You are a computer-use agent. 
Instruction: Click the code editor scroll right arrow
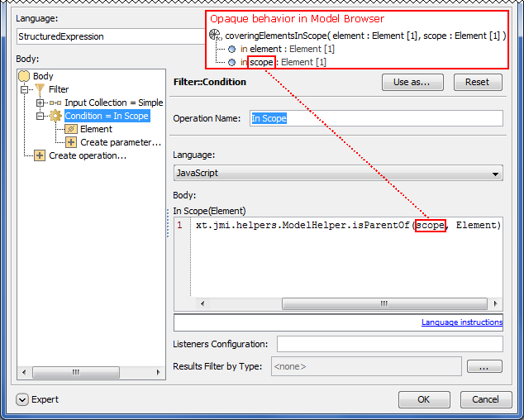point(495,304)
